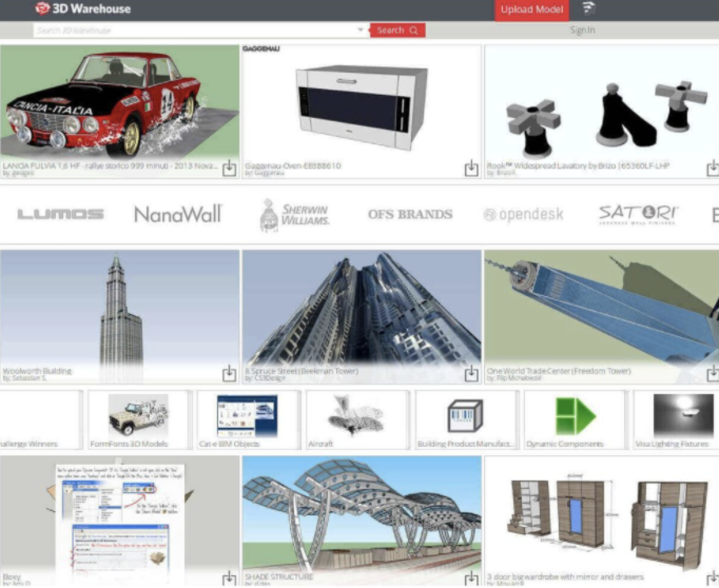Click the Sign In link

[x=582, y=30]
